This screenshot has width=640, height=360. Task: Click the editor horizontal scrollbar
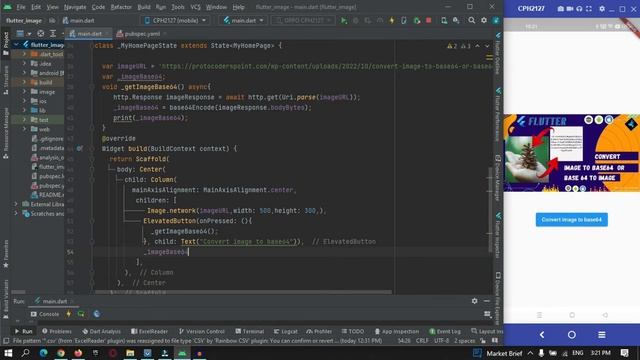pyautogui.click(x=243, y=292)
